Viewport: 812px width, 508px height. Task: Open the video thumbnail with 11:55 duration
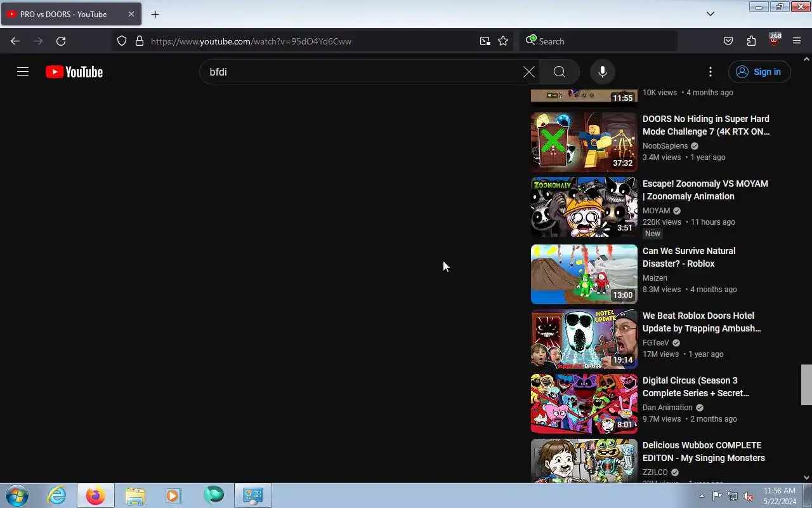tap(584, 95)
